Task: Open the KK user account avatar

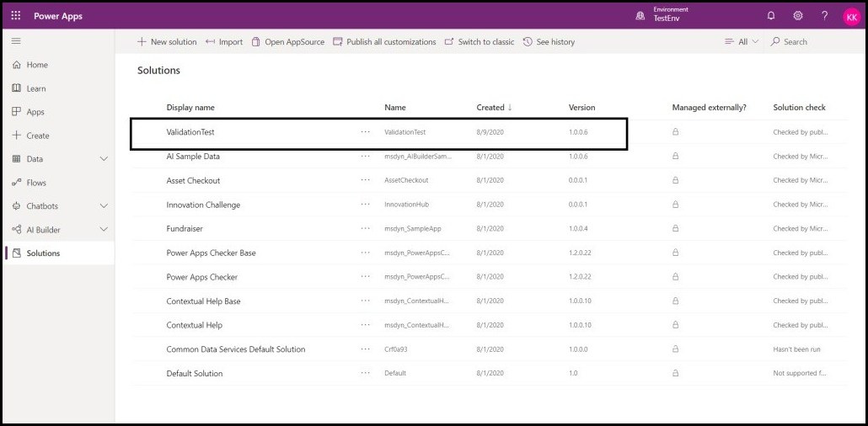Action: pos(851,16)
